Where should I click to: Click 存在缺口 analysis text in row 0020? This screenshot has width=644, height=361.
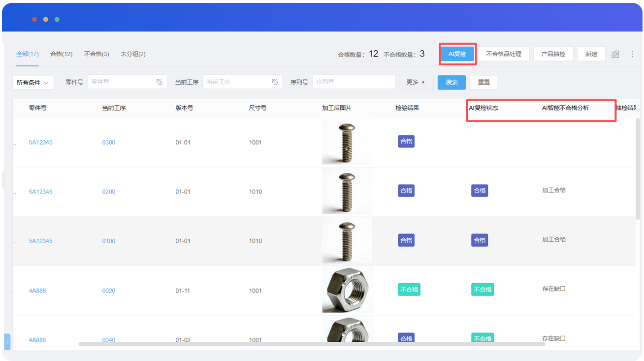tap(554, 289)
